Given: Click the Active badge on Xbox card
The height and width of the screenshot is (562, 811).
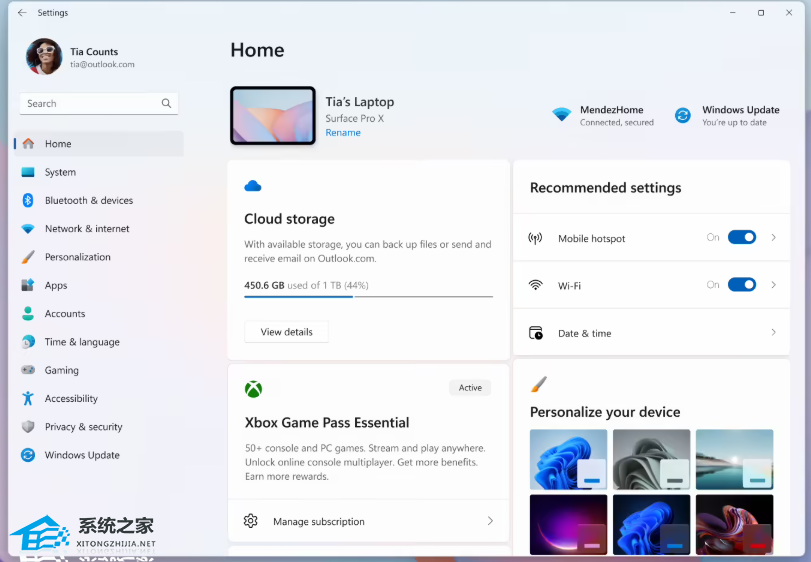Looking at the screenshot, I should tap(470, 388).
